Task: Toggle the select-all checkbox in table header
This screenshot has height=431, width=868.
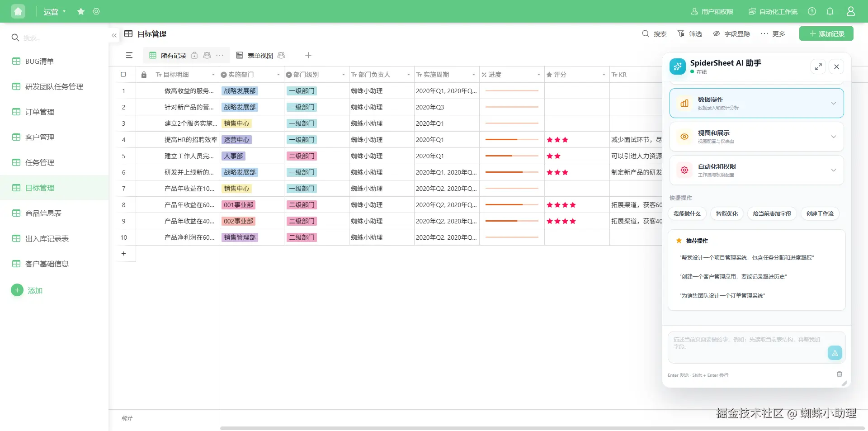Action: [x=123, y=74]
